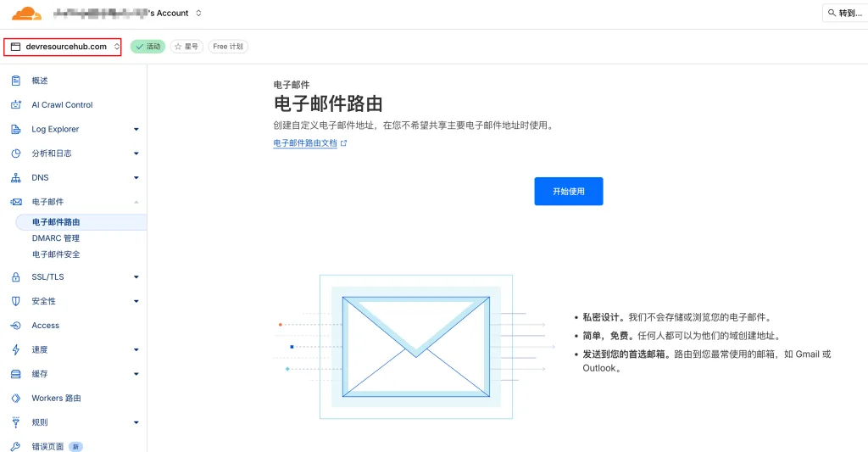
Task: Click the 分析和日志 chart icon
Action: (x=16, y=153)
